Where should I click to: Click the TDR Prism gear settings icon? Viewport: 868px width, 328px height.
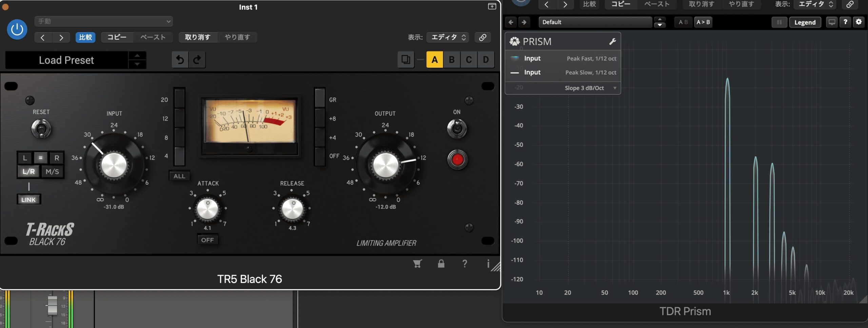[x=859, y=22]
